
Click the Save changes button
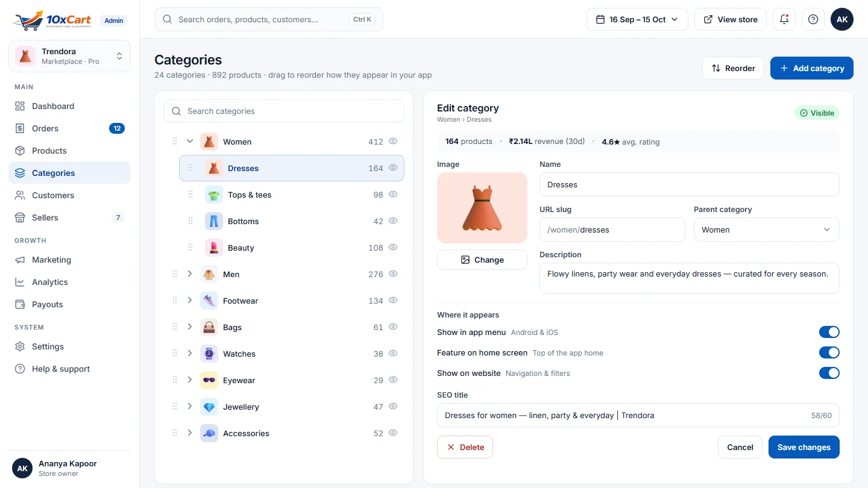click(x=804, y=447)
